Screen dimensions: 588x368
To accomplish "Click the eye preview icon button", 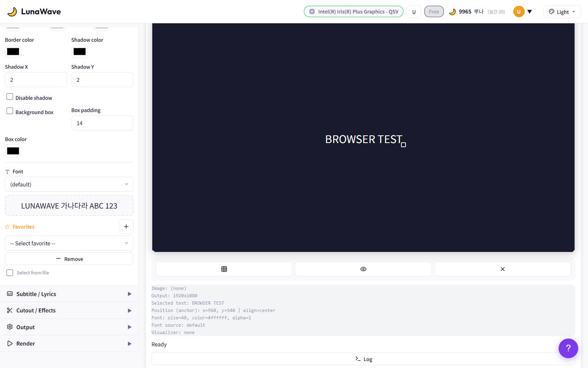I will [x=363, y=269].
